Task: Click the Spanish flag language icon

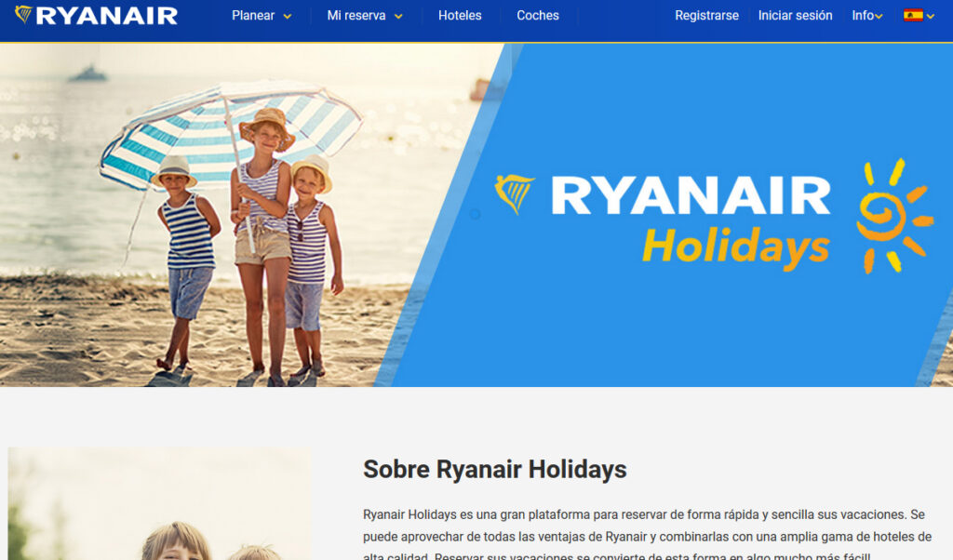Action: pos(913,15)
